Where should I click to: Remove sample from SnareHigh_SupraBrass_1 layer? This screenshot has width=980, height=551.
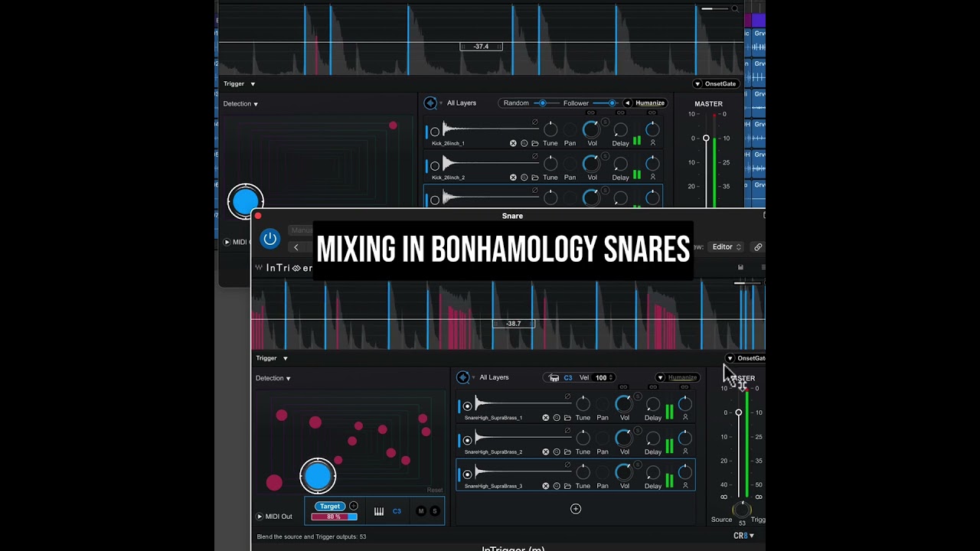545,418
